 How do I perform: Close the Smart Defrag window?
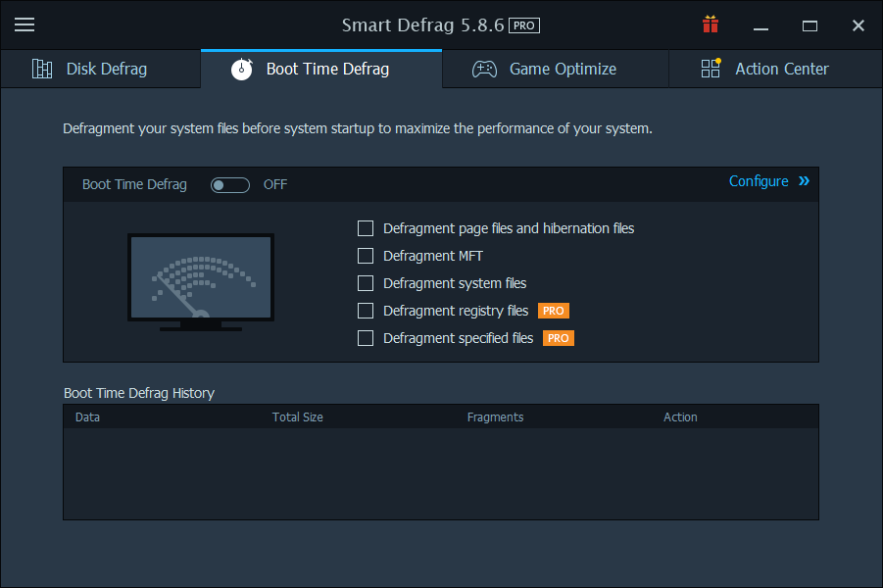coord(858,25)
